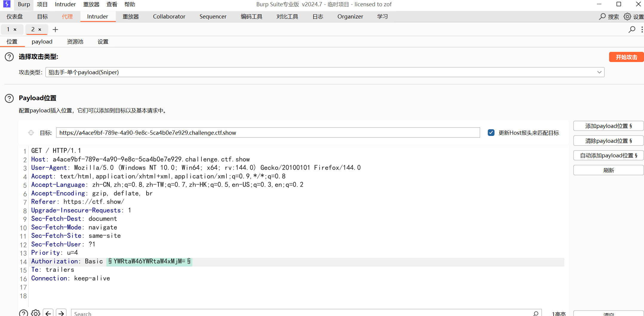Image resolution: width=644 pixels, height=316 pixels.
Task: Click 自动添加payload位置 § button
Action: tap(608, 155)
